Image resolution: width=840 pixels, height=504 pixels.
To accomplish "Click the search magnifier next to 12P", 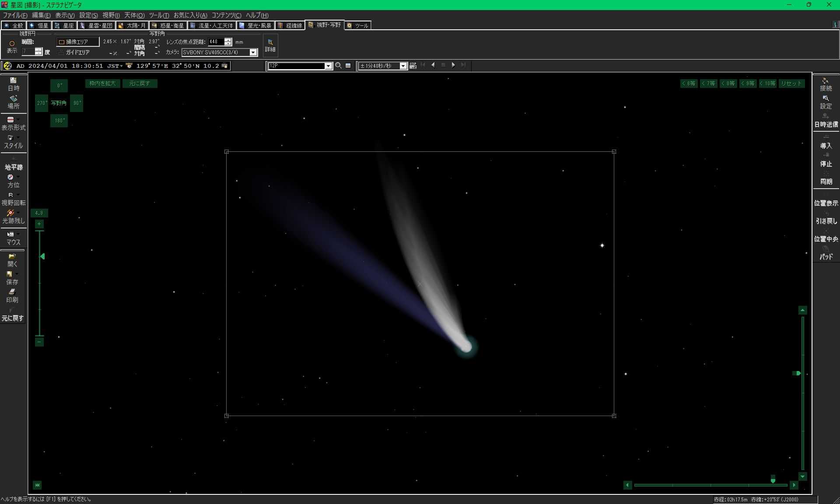I will point(338,66).
